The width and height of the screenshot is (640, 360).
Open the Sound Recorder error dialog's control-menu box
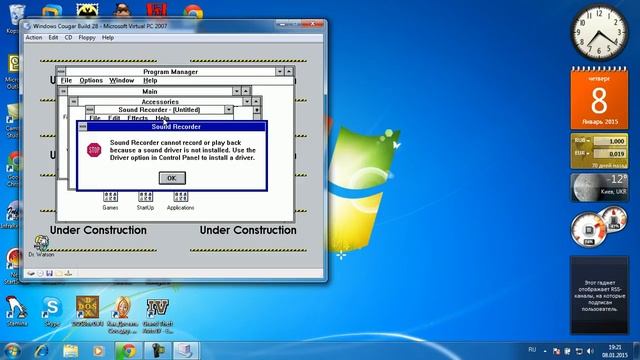tap(83, 127)
